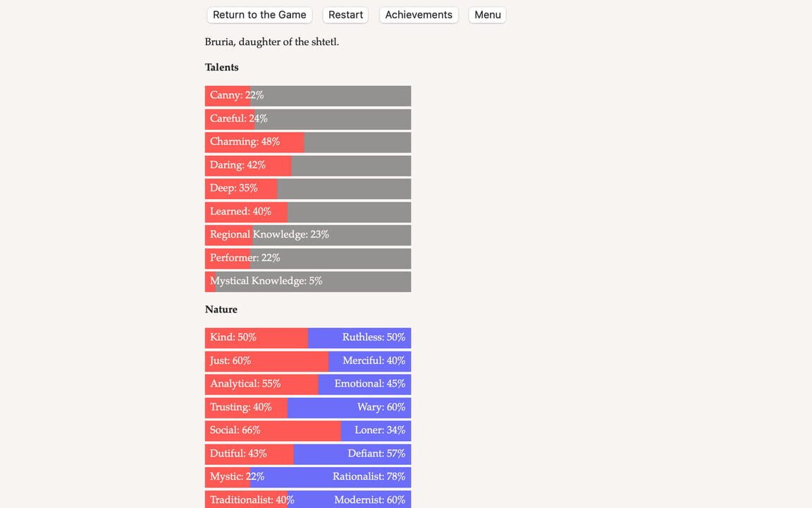Select the Charming 48% bar
The image size is (812, 508).
click(308, 142)
